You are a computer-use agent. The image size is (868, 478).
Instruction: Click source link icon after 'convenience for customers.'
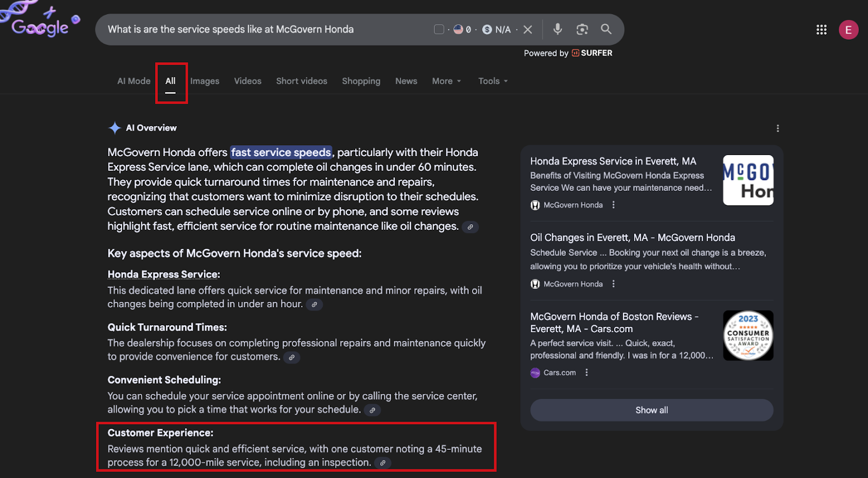pyautogui.click(x=292, y=357)
